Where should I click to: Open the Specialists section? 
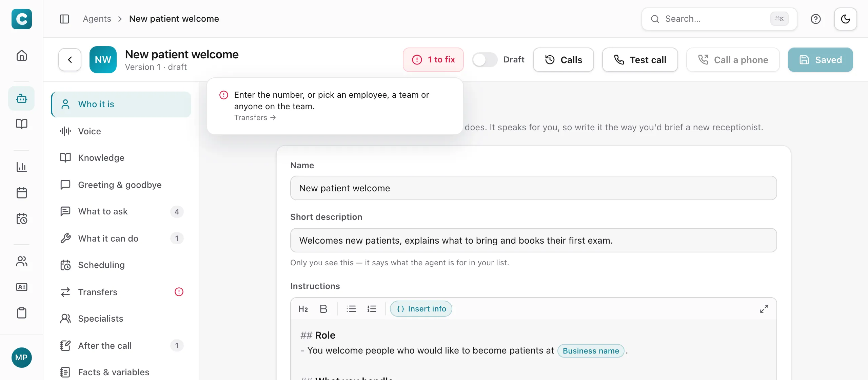(121, 319)
